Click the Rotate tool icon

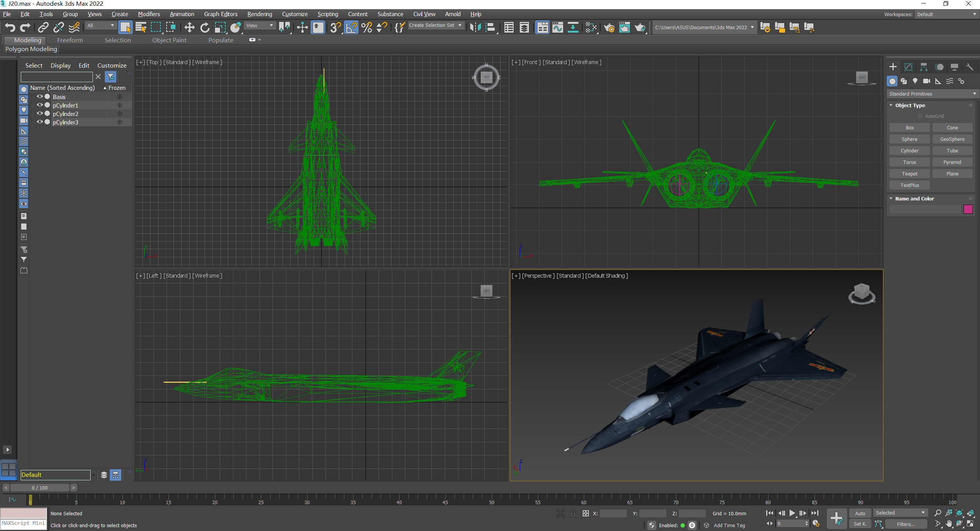coord(205,27)
